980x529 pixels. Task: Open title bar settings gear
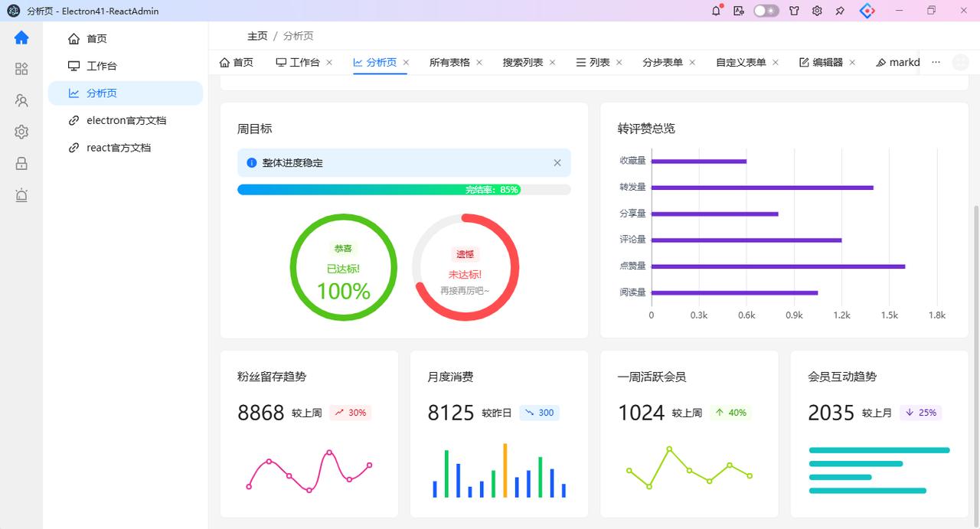point(817,11)
